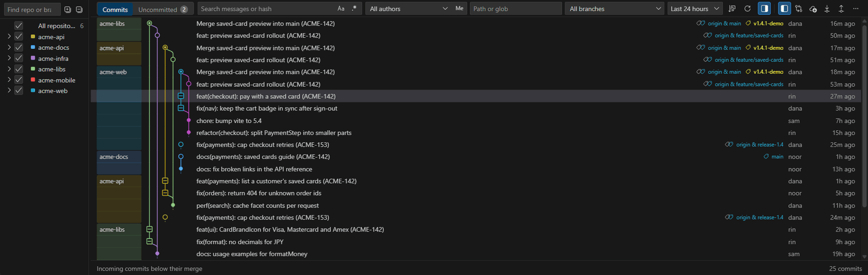Image resolution: width=868 pixels, height=275 pixels.
Task: Click the Path or glob filter field
Action: tap(515, 9)
